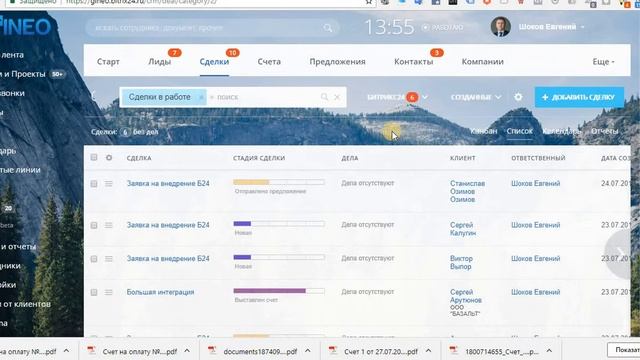
Task: Open the Предложения tab
Action: (x=337, y=62)
